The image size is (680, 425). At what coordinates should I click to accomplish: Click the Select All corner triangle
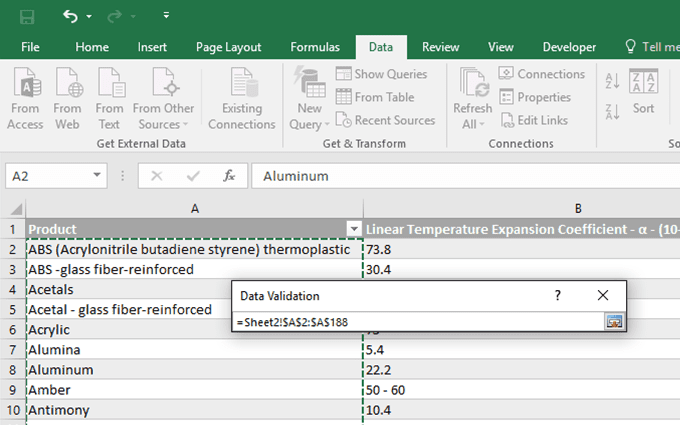point(16,209)
